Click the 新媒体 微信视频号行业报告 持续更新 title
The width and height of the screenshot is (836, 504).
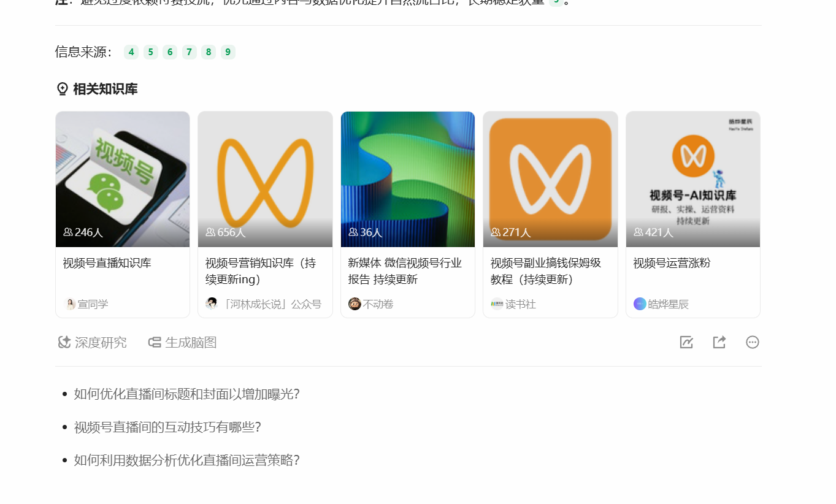pos(405,271)
